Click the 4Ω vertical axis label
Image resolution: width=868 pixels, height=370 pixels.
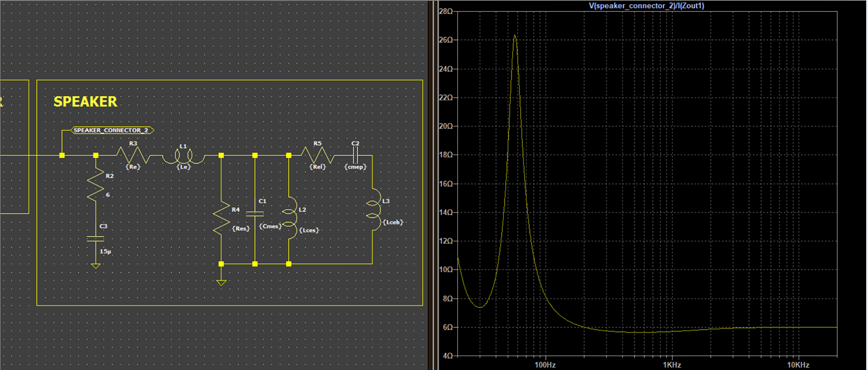448,356
